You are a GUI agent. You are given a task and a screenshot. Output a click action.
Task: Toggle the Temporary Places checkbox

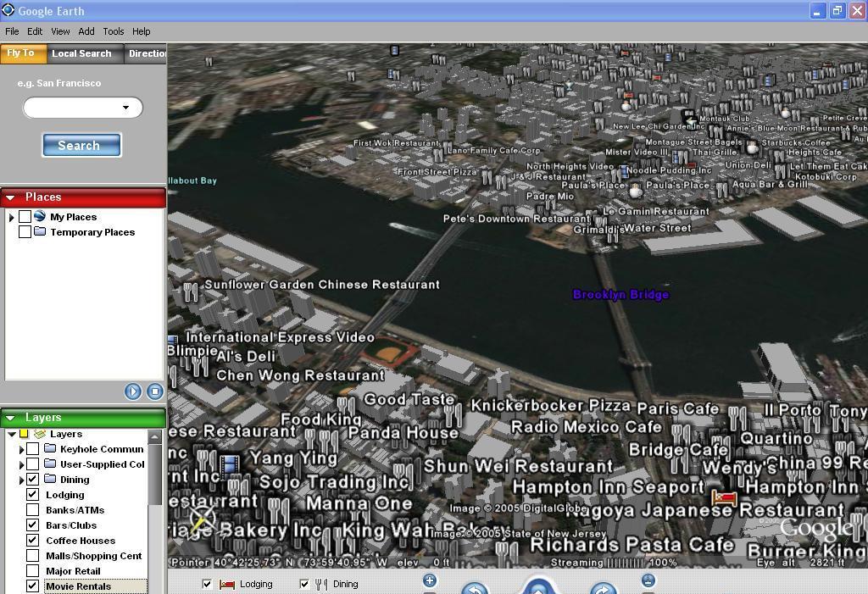click(x=25, y=232)
